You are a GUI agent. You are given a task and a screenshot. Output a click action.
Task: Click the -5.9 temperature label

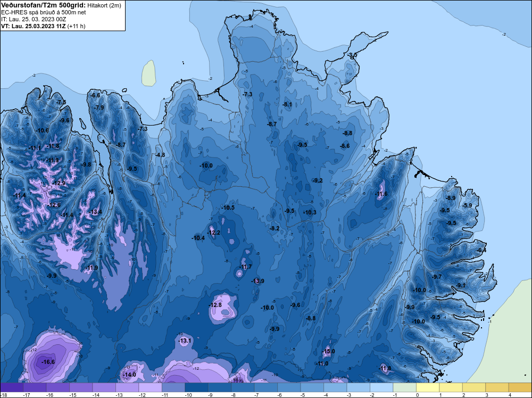click(x=467, y=205)
